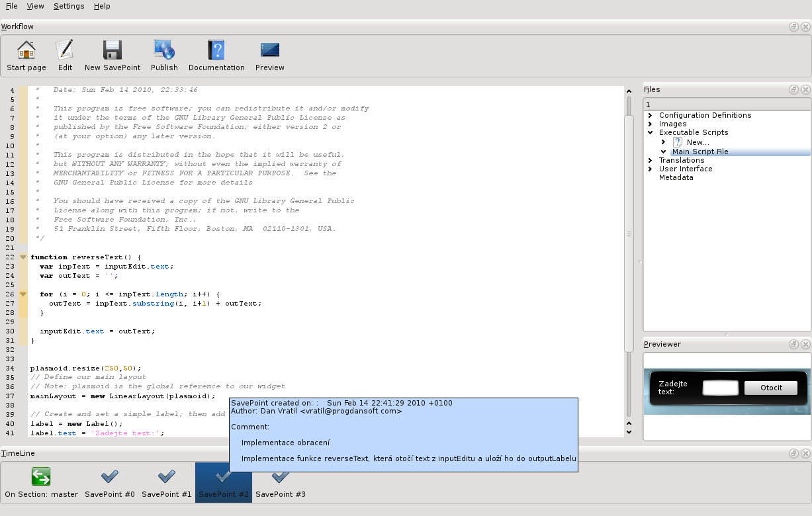Viewport: 812px width, 516px height.
Task: Click Executable Scripts label in Files
Action: point(694,132)
